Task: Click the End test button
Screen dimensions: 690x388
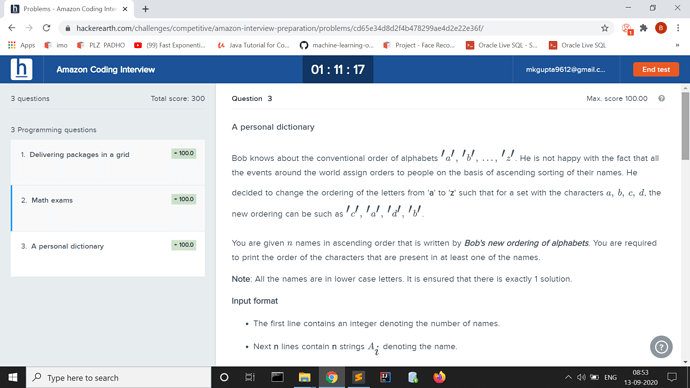Action: (656, 70)
